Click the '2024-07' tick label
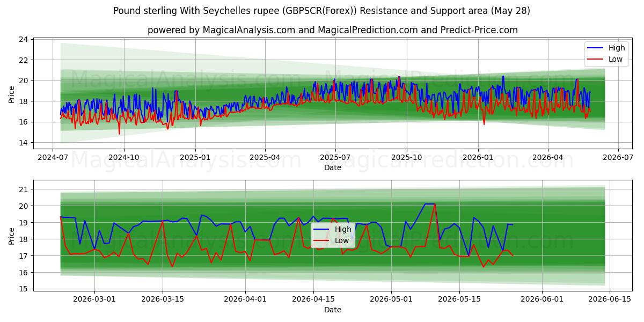 pos(53,157)
